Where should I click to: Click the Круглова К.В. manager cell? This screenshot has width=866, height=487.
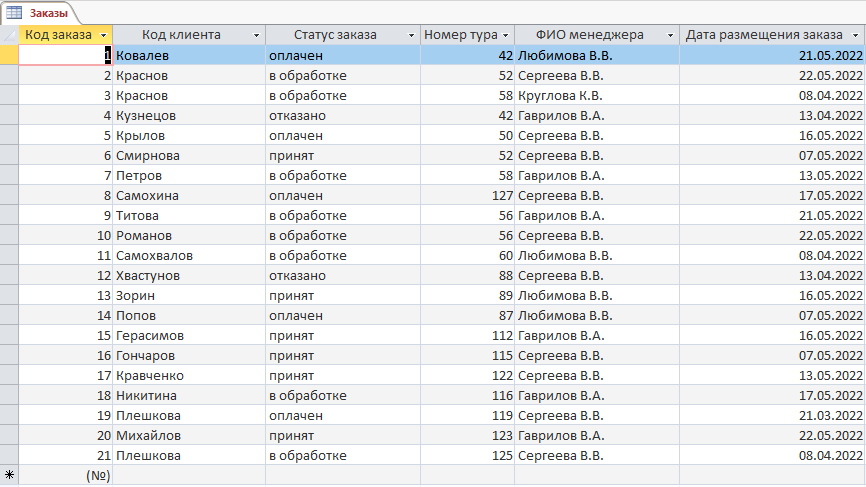point(597,96)
